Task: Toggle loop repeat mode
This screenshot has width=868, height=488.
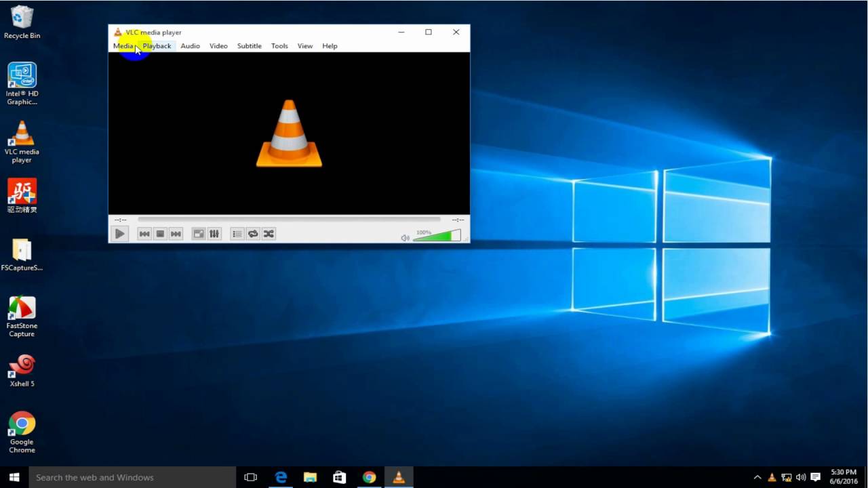Action: point(253,234)
